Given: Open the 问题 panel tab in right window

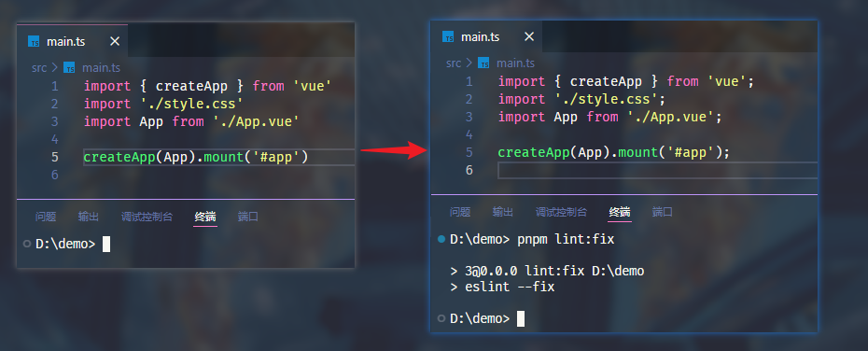Looking at the screenshot, I should (460, 212).
